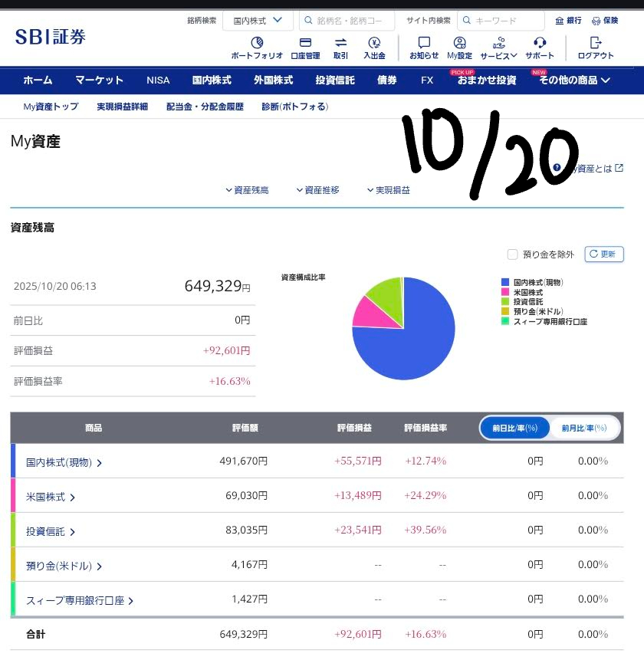Image resolution: width=644 pixels, height=660 pixels.
Task: Click the ログアウト logout icon
Action: pos(596,43)
